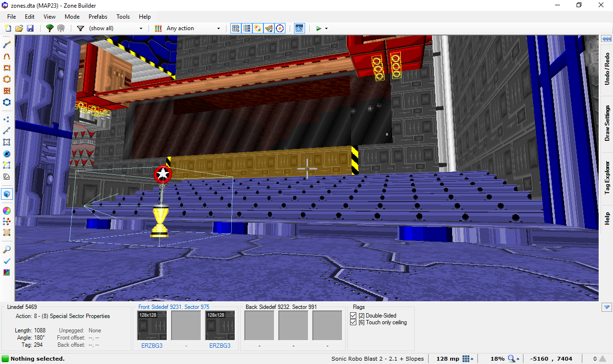Image resolution: width=613 pixels, height=364 pixels.
Task: Switch to Linedefs mode
Action: tap(7, 131)
